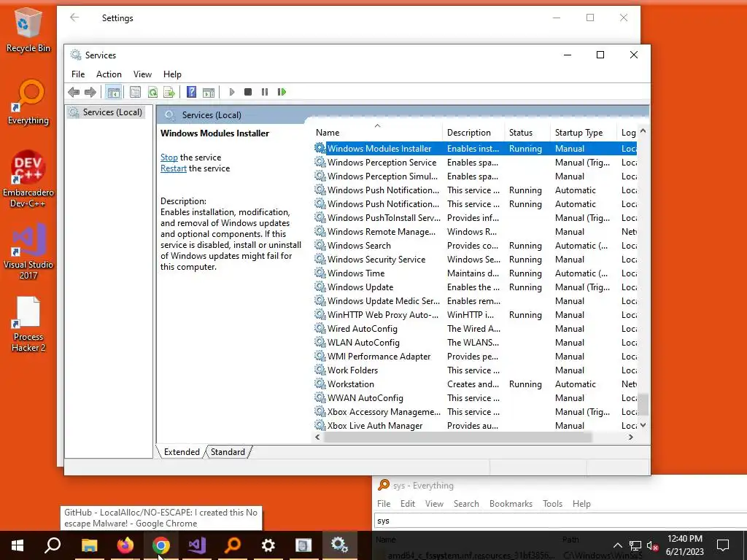This screenshot has height=560, width=747.
Task: Open Bookmarks menu in Everything window
Action: pos(511,503)
